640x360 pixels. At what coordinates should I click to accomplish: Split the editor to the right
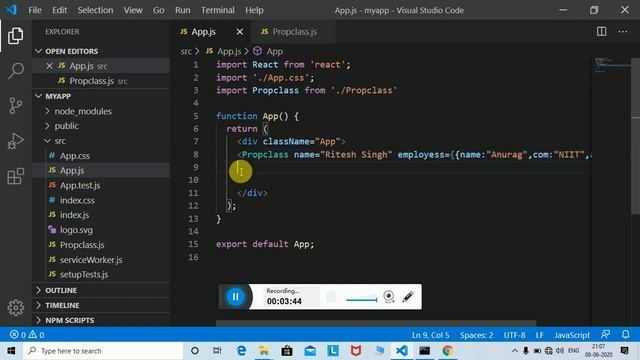pyautogui.click(x=601, y=31)
